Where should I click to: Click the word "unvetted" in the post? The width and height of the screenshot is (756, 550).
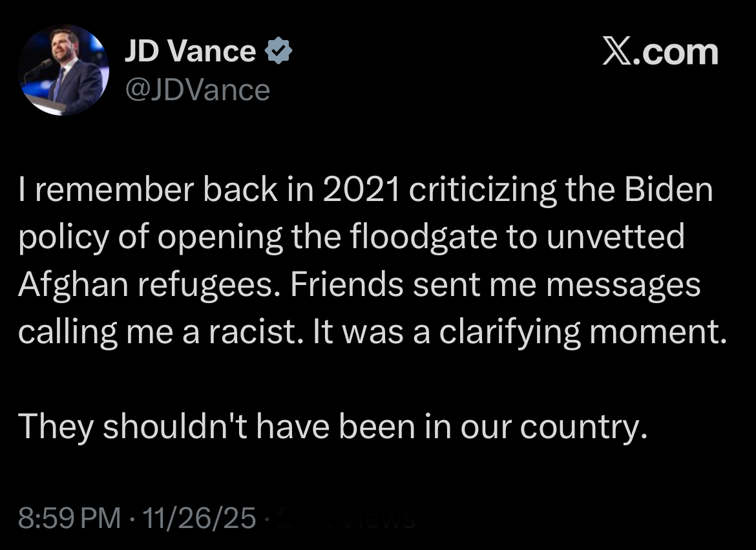click(x=615, y=238)
